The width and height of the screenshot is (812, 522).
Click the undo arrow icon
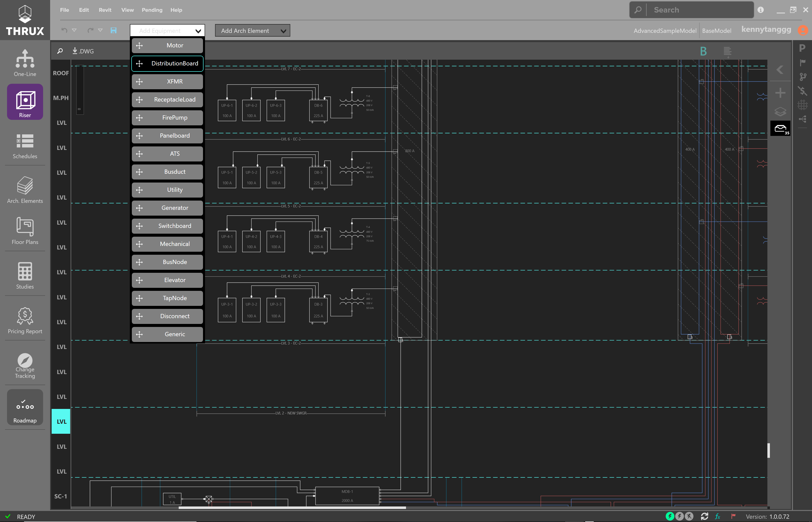(64, 31)
